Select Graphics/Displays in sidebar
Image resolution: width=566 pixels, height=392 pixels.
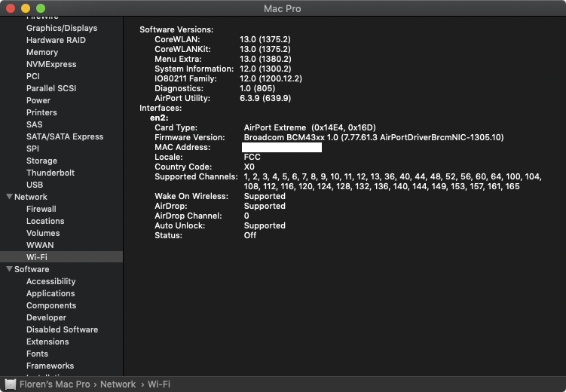(62, 28)
